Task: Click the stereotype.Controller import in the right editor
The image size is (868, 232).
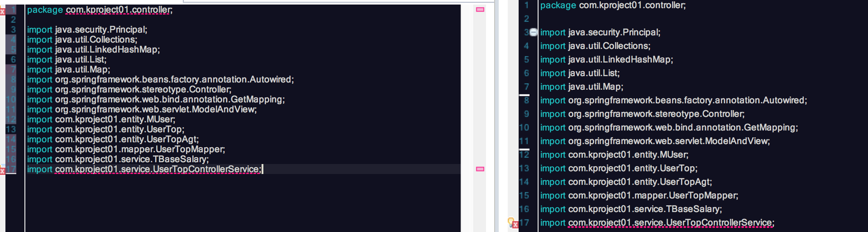Action: pos(642,114)
